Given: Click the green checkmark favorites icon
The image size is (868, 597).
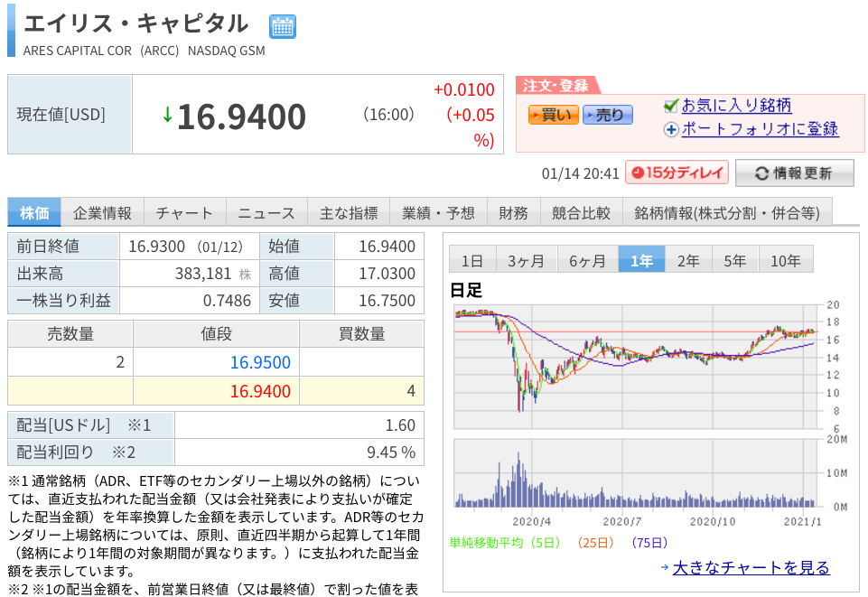Looking at the screenshot, I should 671,105.
